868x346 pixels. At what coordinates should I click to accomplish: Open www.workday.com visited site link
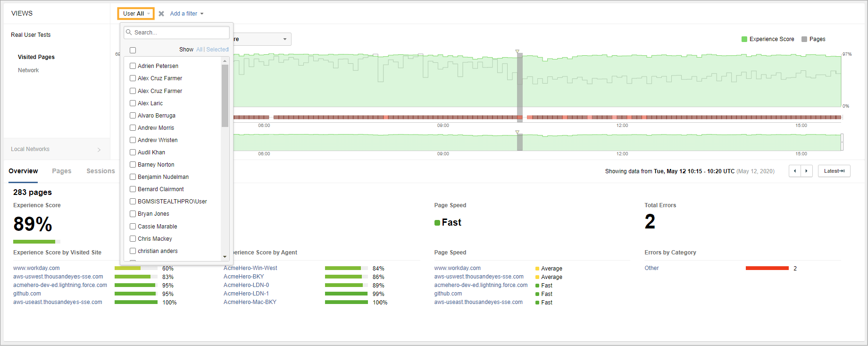click(x=36, y=268)
